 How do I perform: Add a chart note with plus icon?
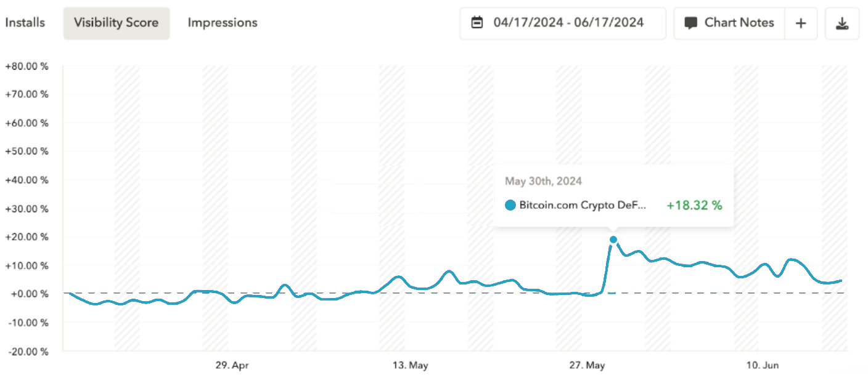tap(801, 23)
